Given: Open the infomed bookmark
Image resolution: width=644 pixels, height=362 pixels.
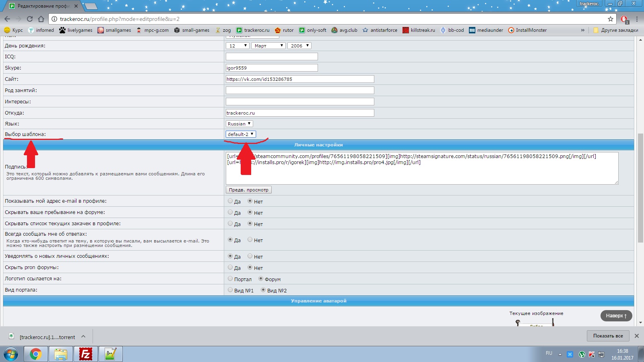Looking at the screenshot, I should [41, 30].
